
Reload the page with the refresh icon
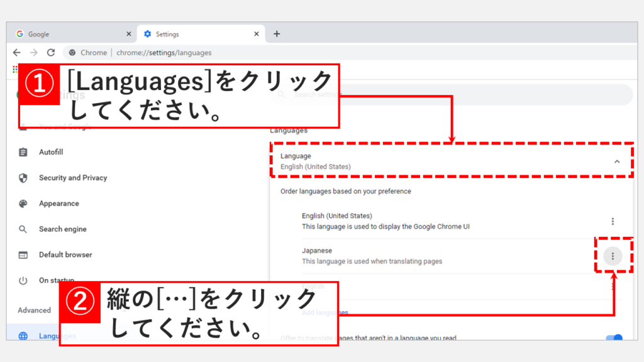[x=51, y=53]
